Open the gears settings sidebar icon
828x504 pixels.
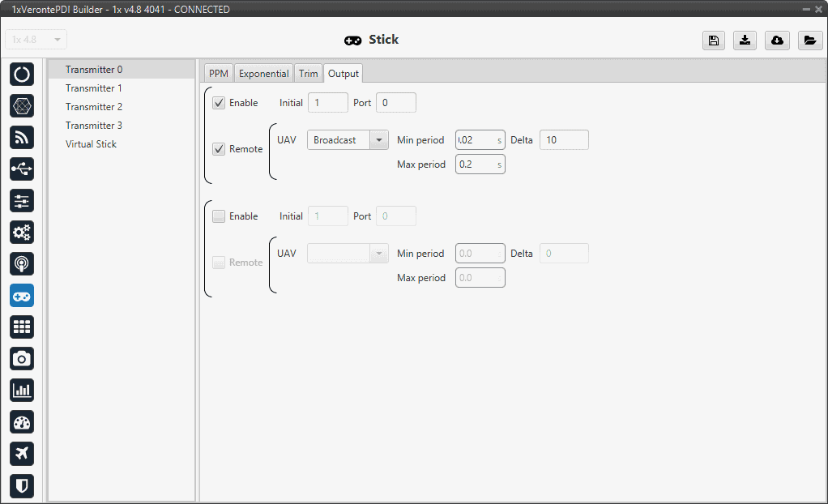(x=22, y=233)
